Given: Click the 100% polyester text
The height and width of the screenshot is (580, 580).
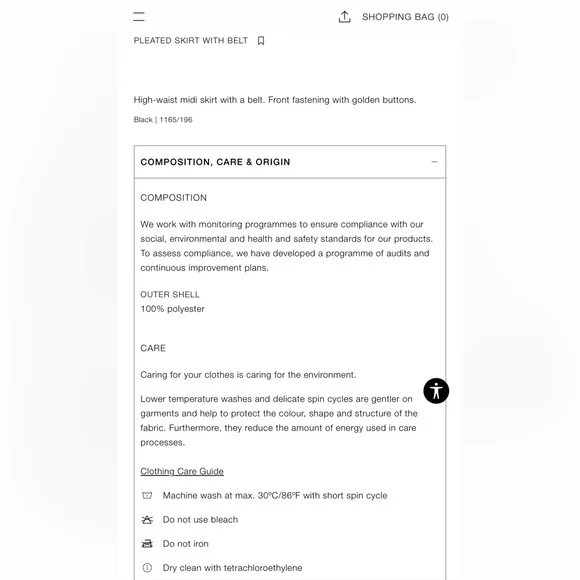Looking at the screenshot, I should point(172,309).
